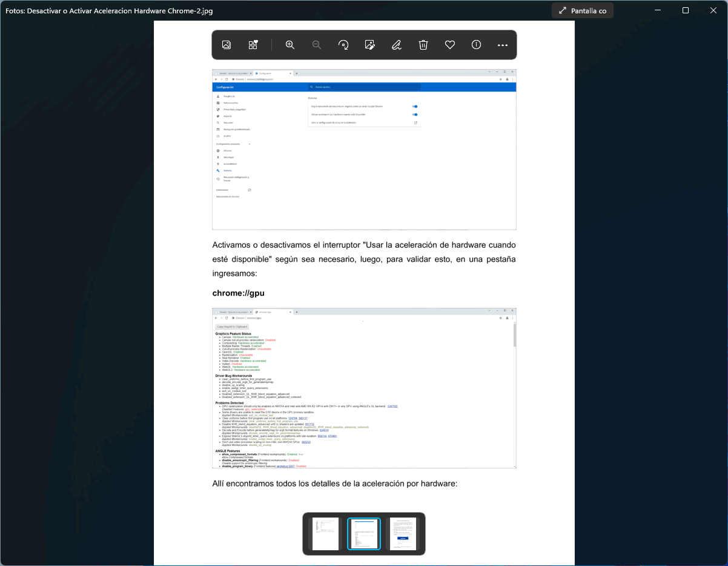Screen dimensions: 728x566
Task: Close the Fotos window
Action: (x=713, y=10)
